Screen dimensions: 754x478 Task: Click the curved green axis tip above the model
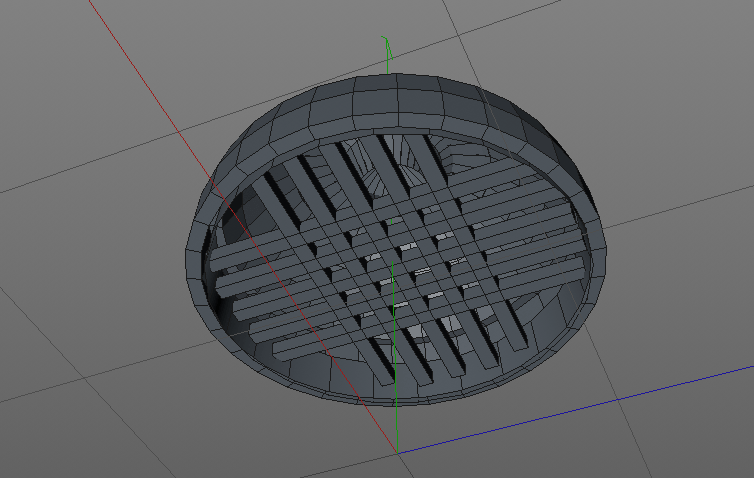387,46
